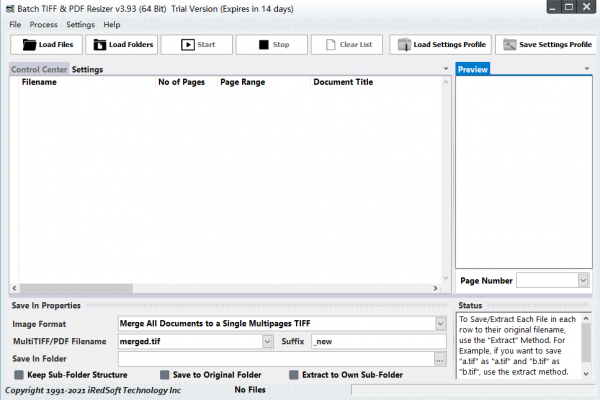This screenshot has width=600, height=400.
Task: Click the Status box vertical scrollbar thumb
Action: (586, 343)
